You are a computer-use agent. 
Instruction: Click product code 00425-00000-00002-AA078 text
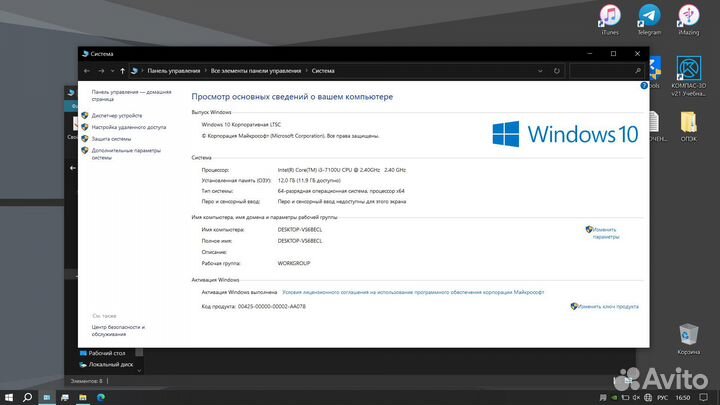271,306
